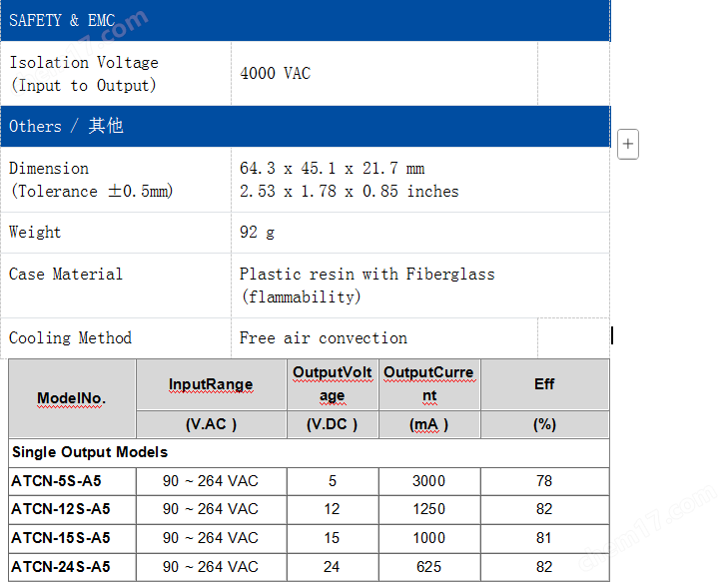Click the 'Weight' label cell

[116, 233]
